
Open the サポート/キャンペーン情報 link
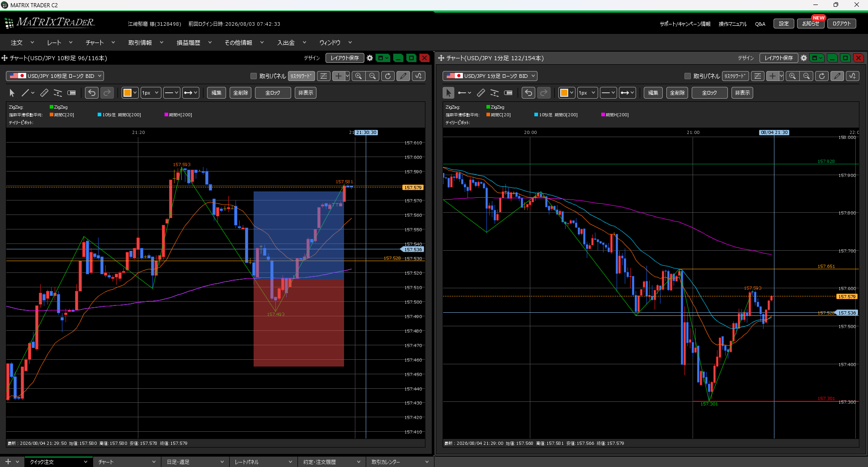pos(685,24)
